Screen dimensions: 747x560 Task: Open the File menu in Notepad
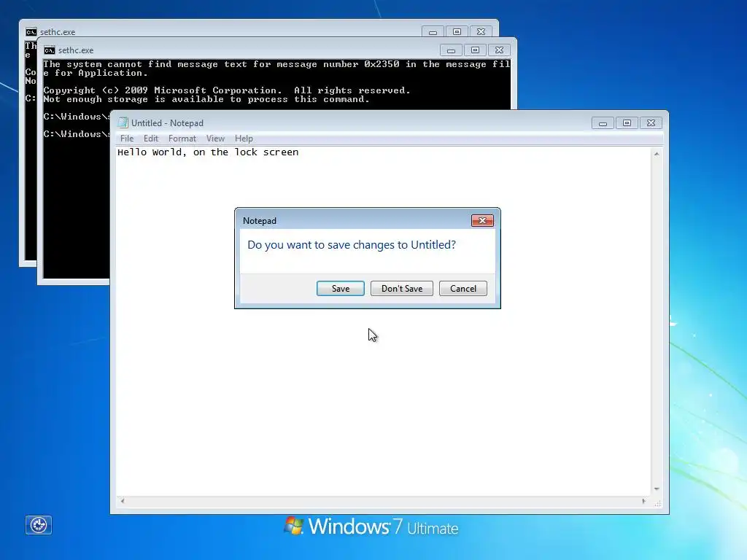point(127,139)
